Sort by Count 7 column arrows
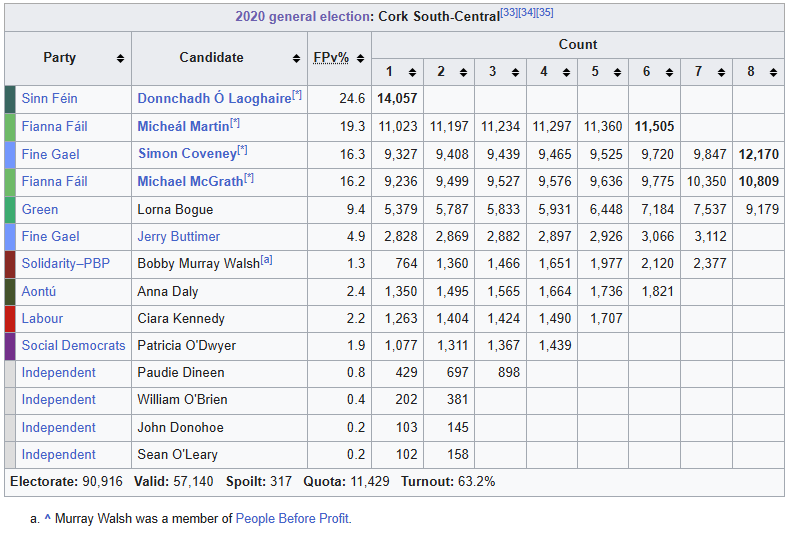This screenshot has width=789, height=533. coord(722,72)
